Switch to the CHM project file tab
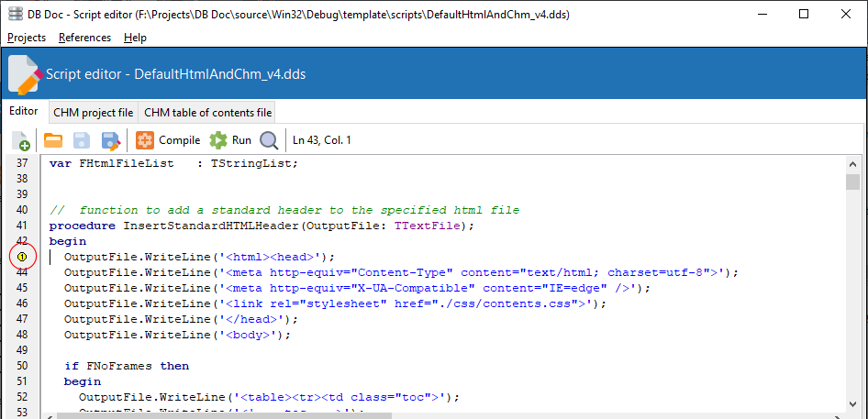The image size is (868, 419). [93, 113]
